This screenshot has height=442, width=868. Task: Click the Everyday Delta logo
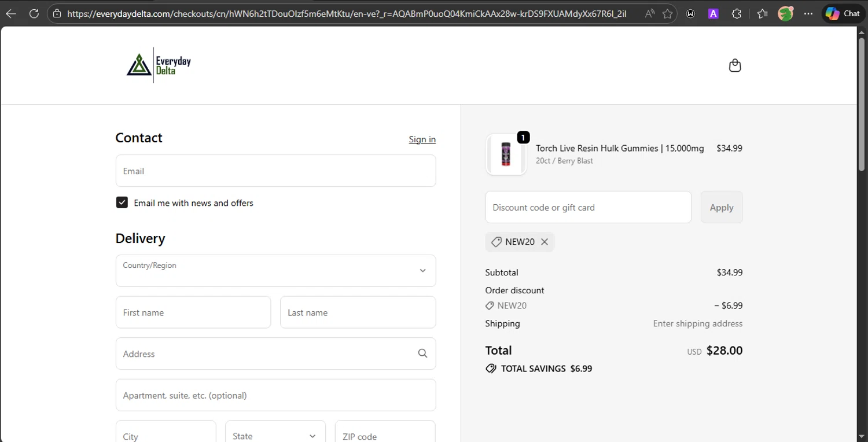pos(159,65)
